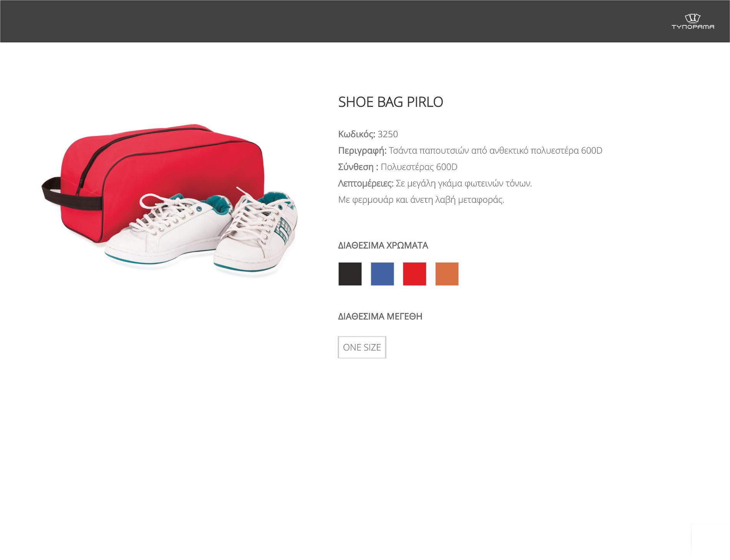The width and height of the screenshot is (730, 560).
Task: Click the Typorama crown logo
Action: point(693,22)
